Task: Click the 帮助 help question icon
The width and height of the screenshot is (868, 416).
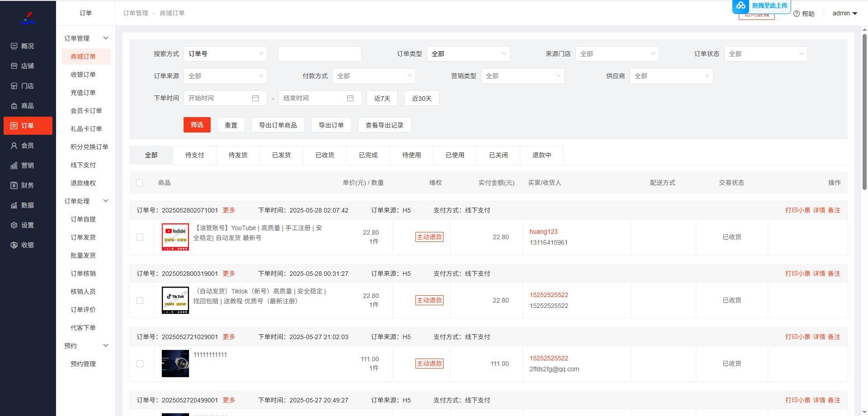Action: 797,14
